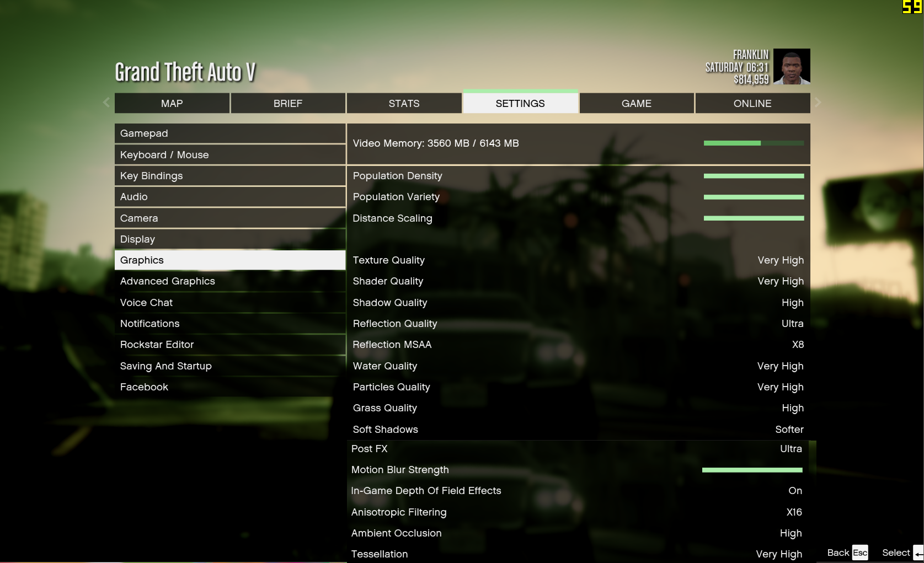Select the Ambient Occlusion label
Image resolution: width=924 pixels, height=563 pixels.
pos(397,533)
